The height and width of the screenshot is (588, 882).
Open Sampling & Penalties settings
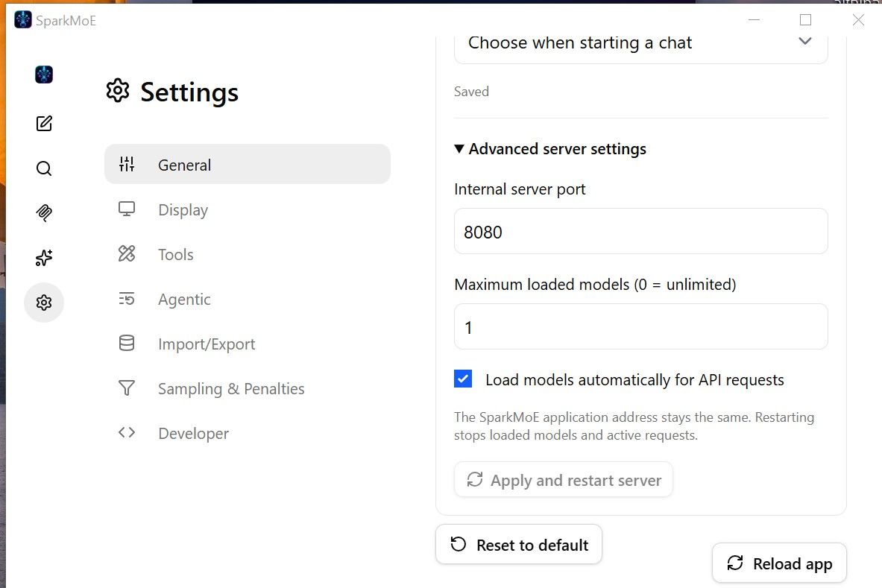point(248,388)
